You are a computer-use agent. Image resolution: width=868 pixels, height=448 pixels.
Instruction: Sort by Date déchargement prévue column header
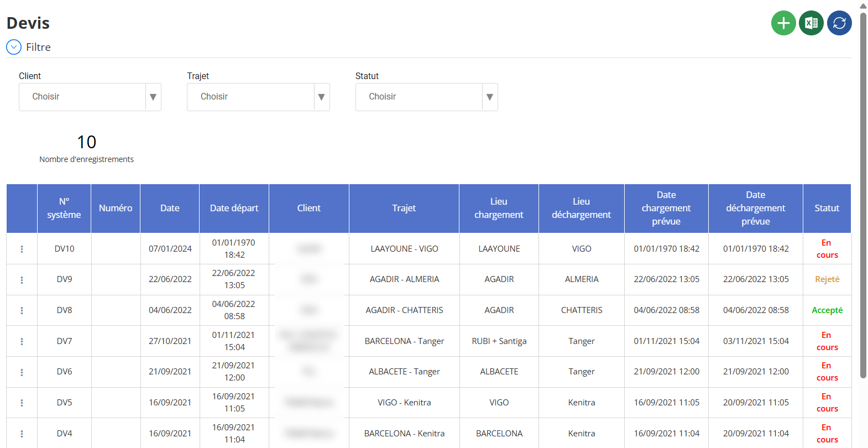click(x=756, y=209)
